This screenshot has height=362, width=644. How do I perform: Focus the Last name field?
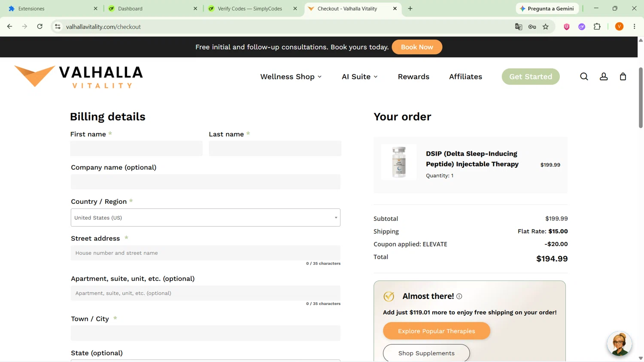(275, 148)
